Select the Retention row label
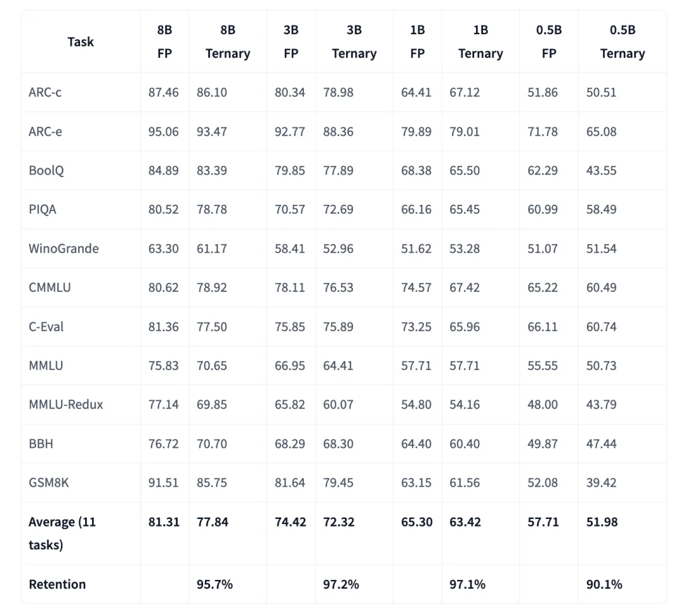The image size is (681, 616). [x=57, y=584]
